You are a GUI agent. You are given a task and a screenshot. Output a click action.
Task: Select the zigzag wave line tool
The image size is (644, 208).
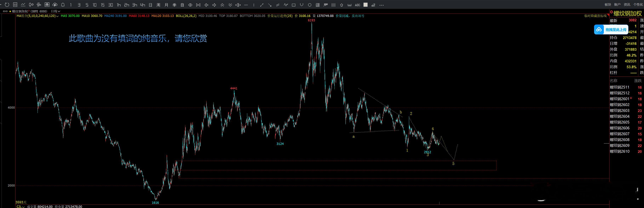(286, 5)
